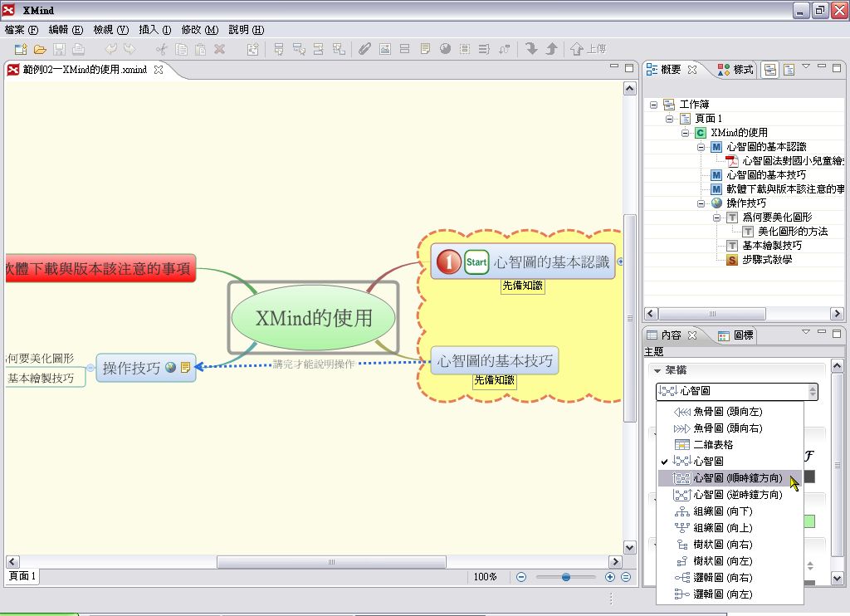Image resolution: width=850 pixels, height=616 pixels.
Task: Click the Cut scissors icon
Action: pyautogui.click(x=162, y=49)
